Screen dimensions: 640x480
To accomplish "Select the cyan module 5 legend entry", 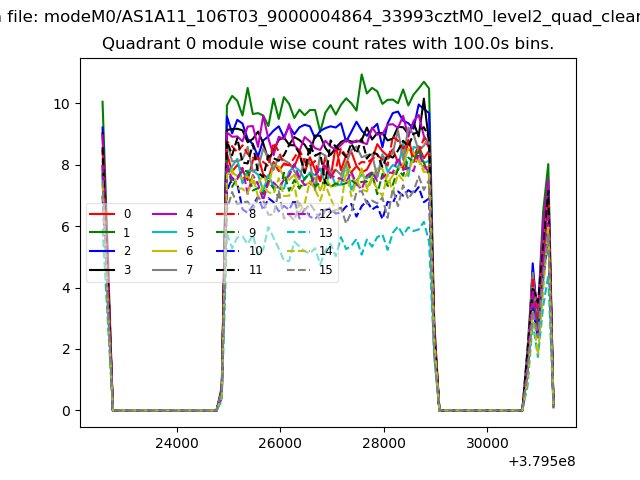I will (x=176, y=233).
